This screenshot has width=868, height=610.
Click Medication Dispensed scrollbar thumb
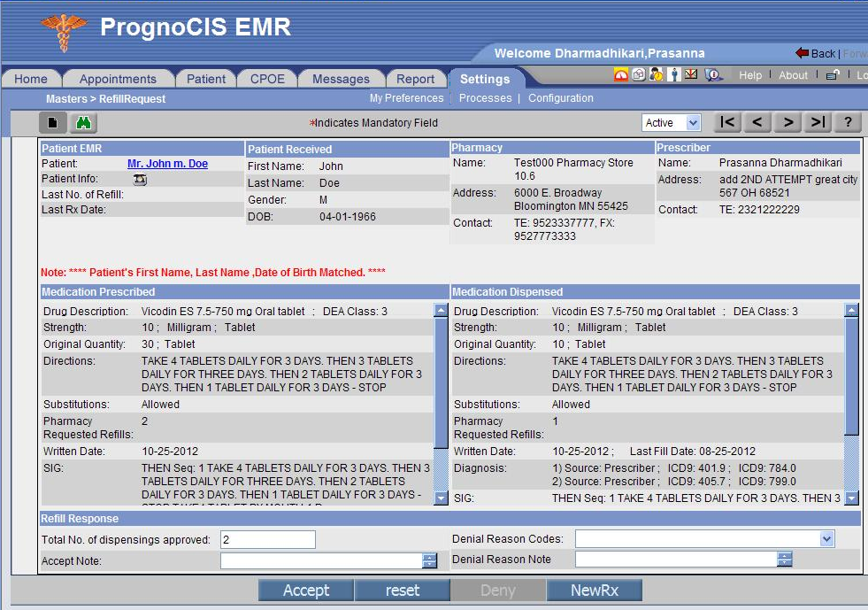pyautogui.click(x=852, y=375)
